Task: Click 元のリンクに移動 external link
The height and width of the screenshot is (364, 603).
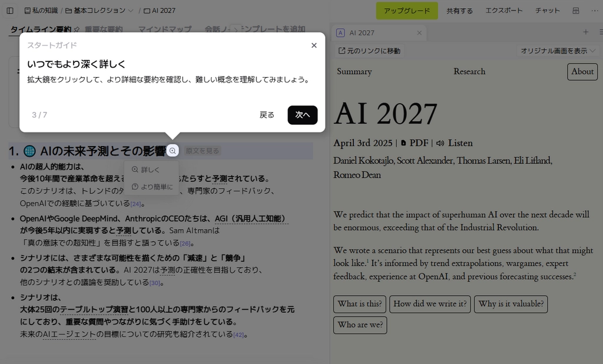Action: tap(369, 51)
